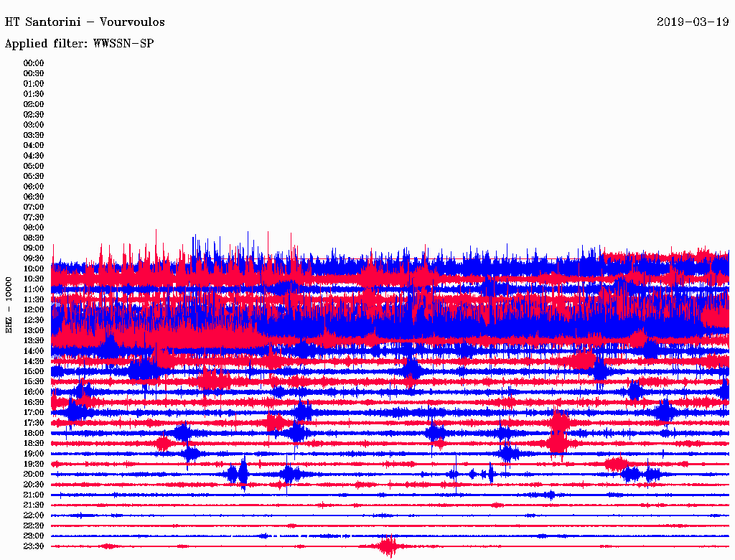
Task: Click the 01:30 time label
Action: coord(34,94)
